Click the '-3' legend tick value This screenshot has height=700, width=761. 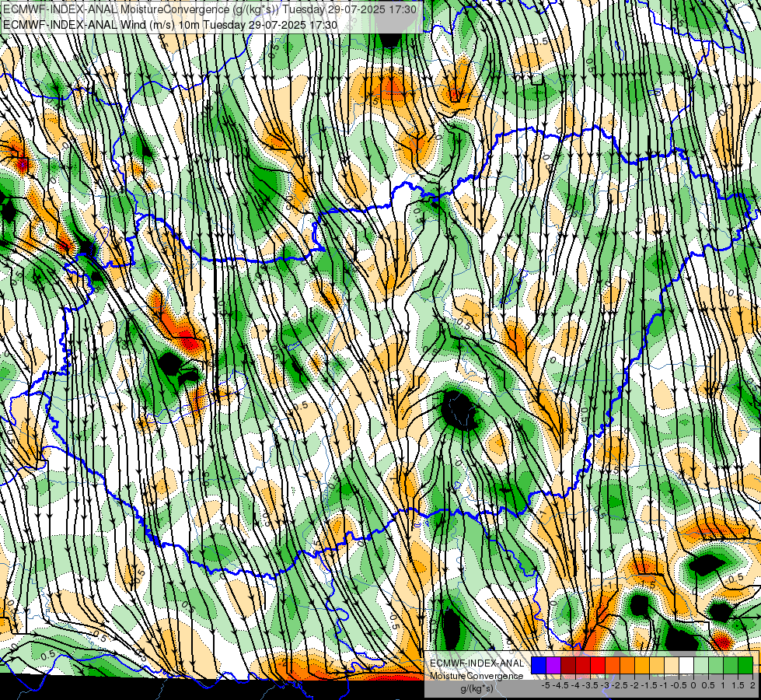click(606, 685)
